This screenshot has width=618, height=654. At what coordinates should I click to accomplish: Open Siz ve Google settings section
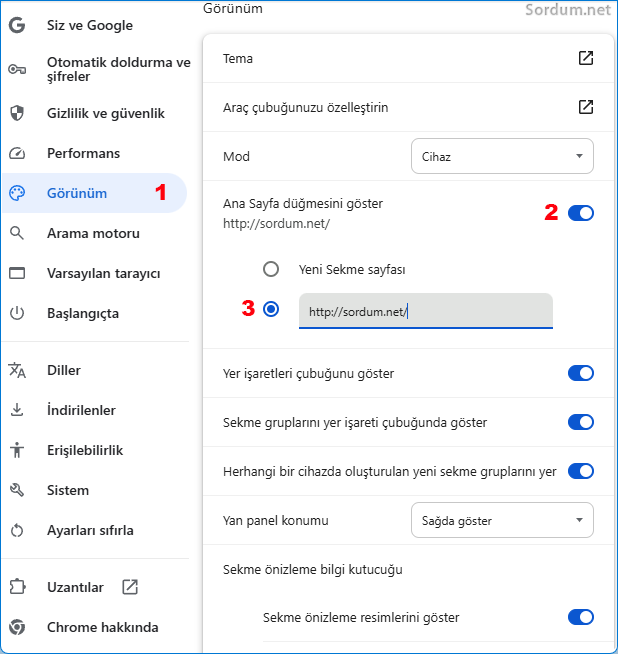point(95,25)
